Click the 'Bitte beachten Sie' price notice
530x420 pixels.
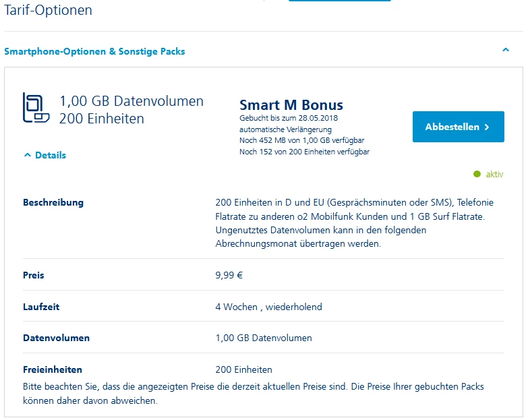pos(254,394)
